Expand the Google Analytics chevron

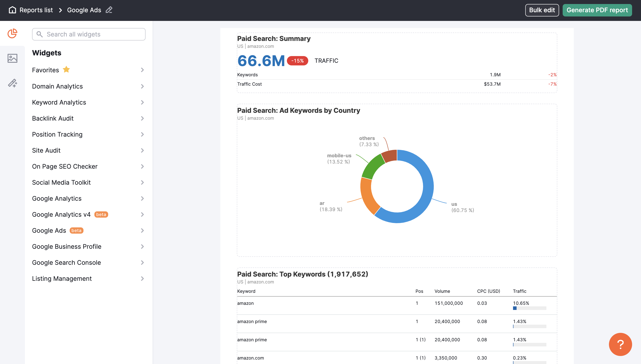click(142, 198)
